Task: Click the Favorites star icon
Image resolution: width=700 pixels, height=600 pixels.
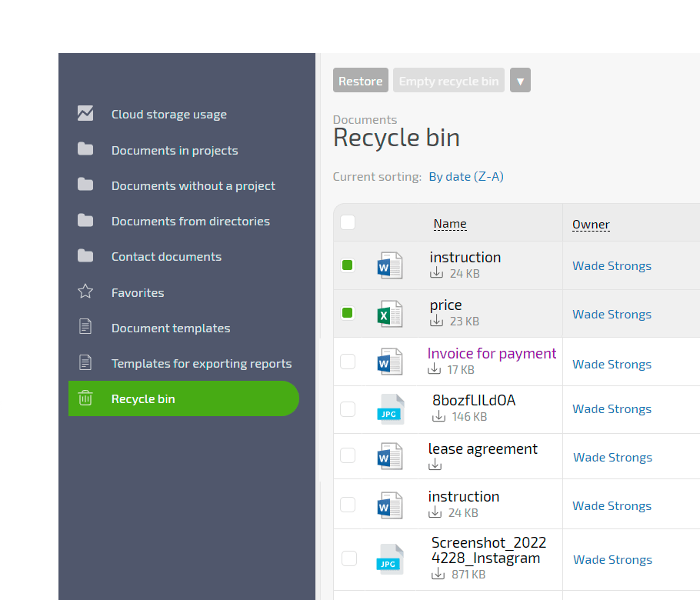Action: coord(85,292)
